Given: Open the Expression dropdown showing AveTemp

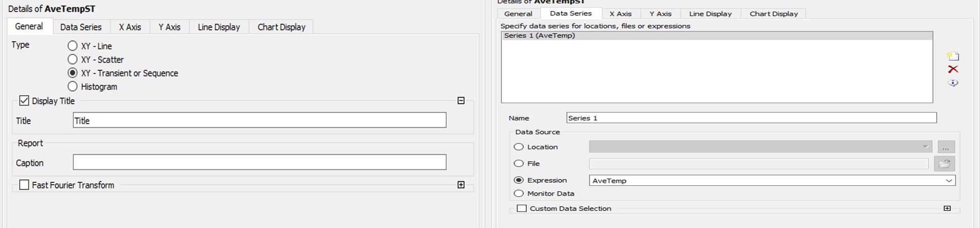Looking at the screenshot, I should tap(772, 181).
